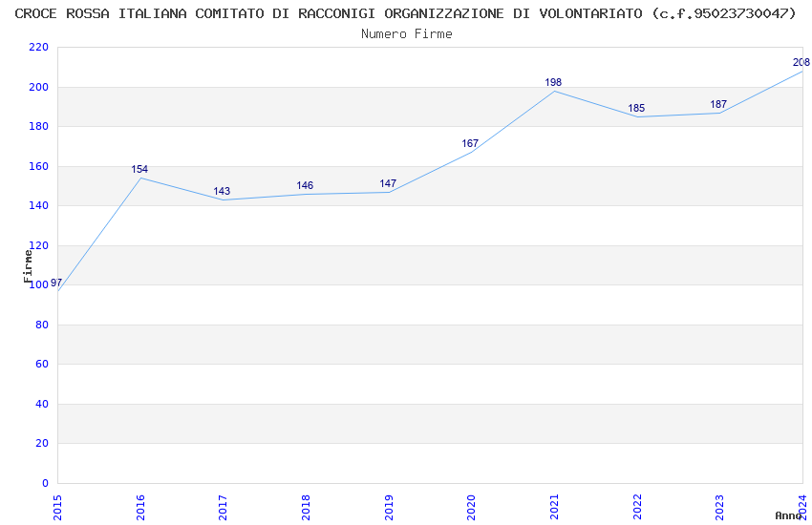Click the y-axis value 180
The height and width of the screenshot is (525, 812).
pyautogui.click(x=39, y=126)
